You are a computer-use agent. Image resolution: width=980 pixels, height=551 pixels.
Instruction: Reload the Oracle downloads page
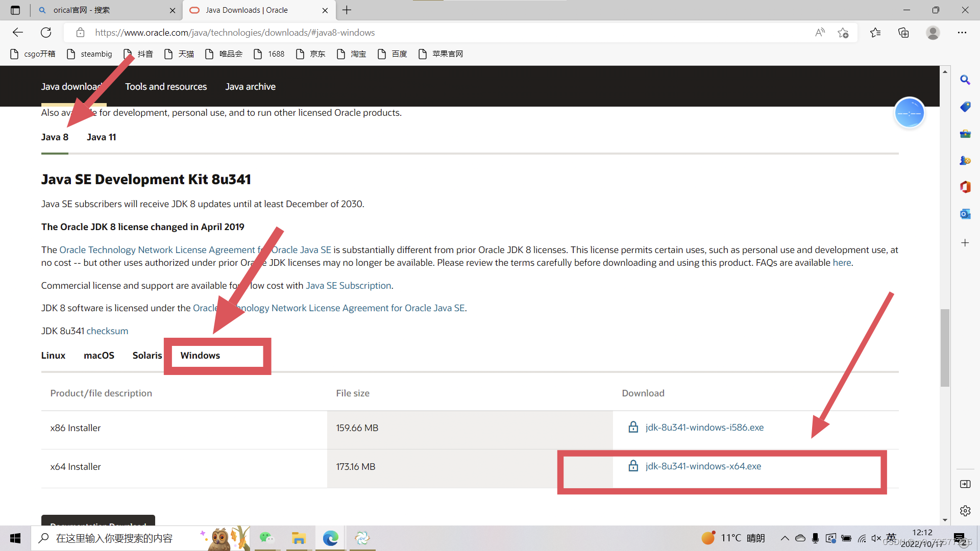[46, 33]
